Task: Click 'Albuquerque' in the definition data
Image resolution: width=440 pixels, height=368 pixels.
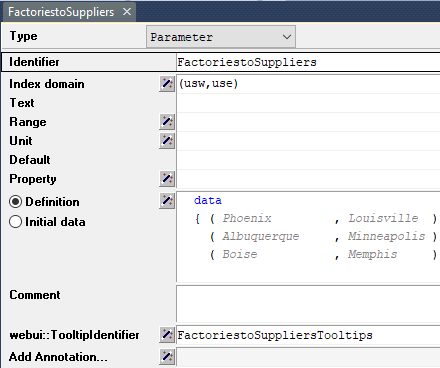Action: (261, 237)
